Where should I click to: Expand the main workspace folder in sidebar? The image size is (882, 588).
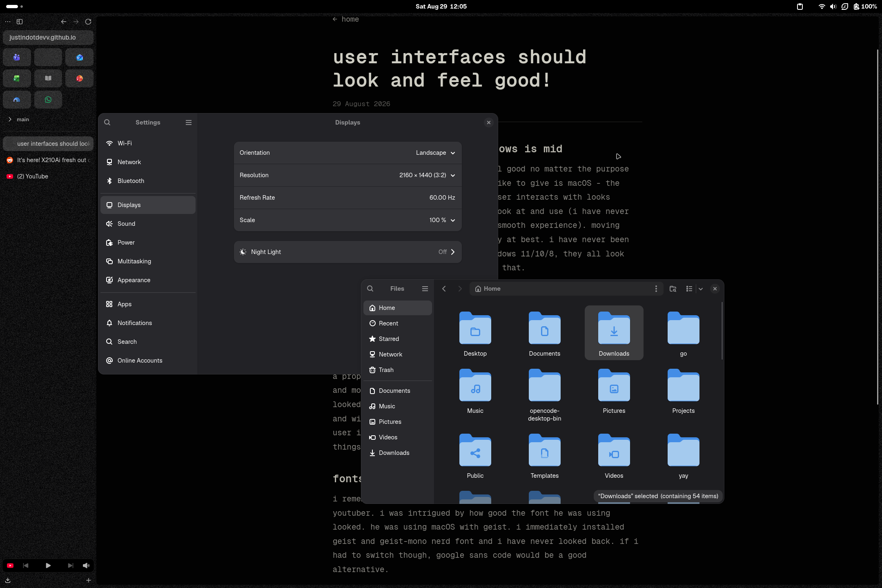pyautogui.click(x=10, y=119)
